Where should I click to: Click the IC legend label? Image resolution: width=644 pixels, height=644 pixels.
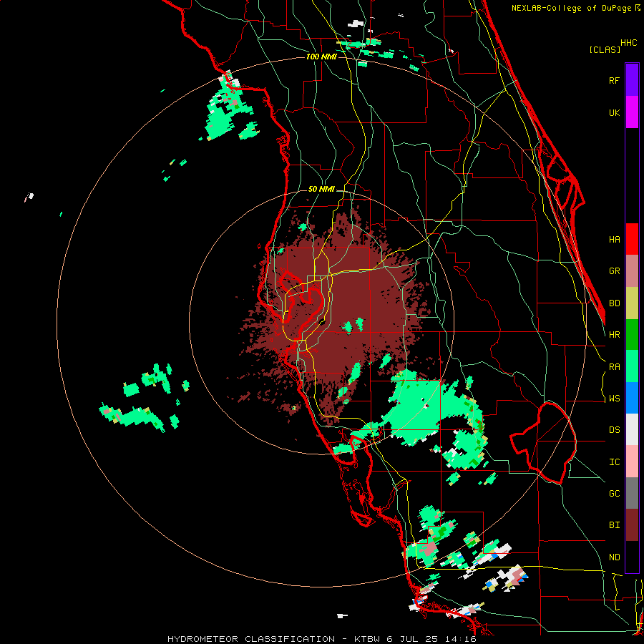[x=614, y=462]
